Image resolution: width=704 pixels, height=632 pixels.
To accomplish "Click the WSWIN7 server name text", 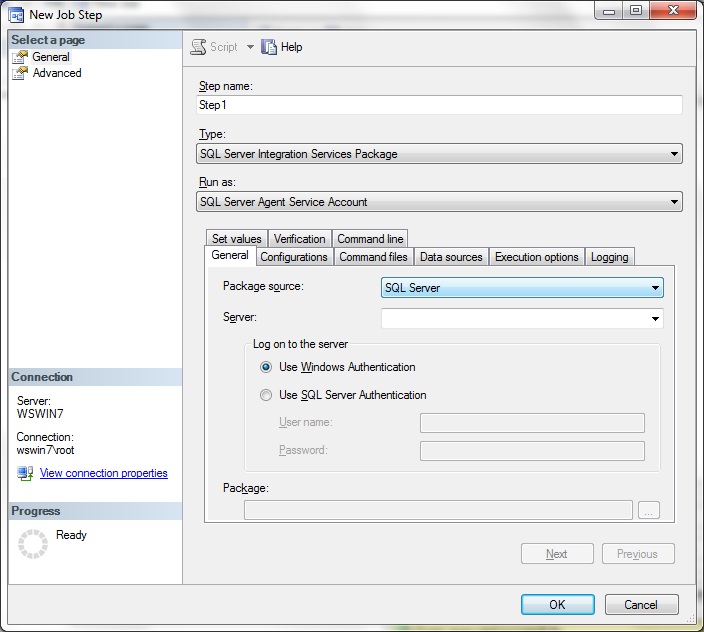I will click(x=40, y=413).
